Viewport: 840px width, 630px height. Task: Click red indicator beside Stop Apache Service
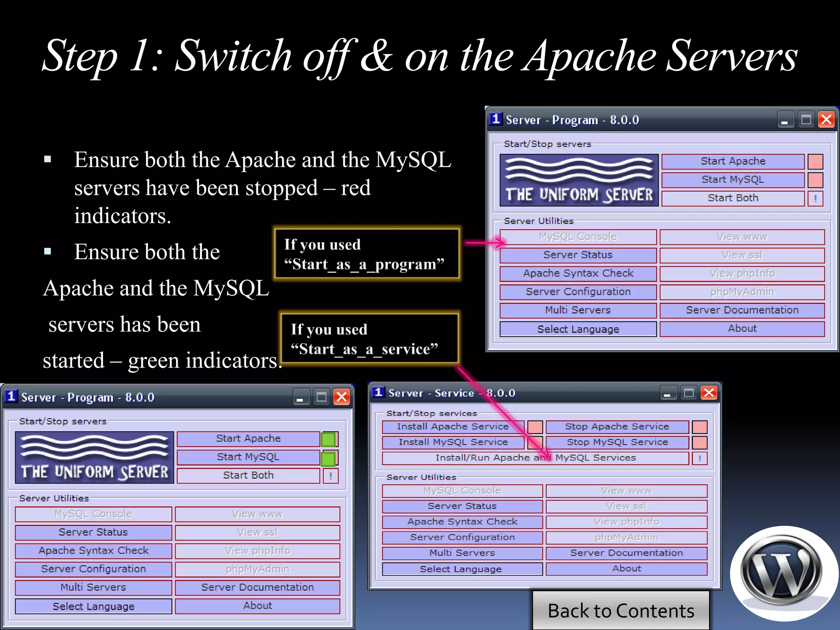coord(700,427)
